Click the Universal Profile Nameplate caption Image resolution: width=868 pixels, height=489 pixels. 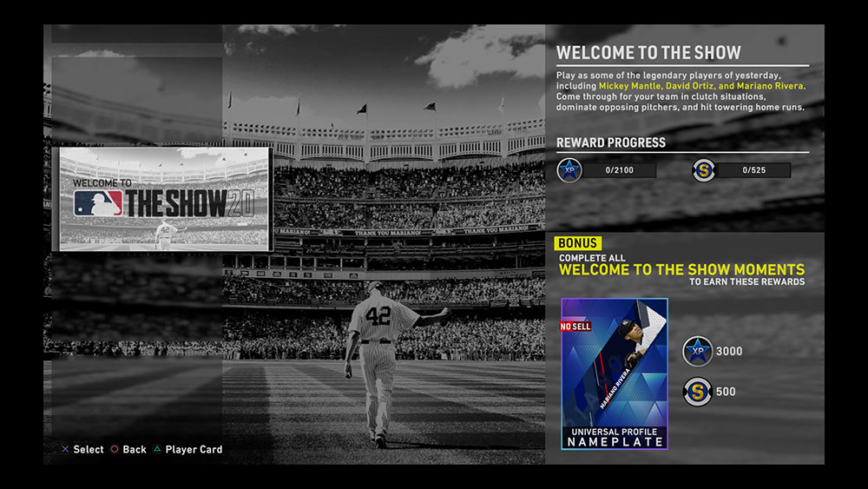point(614,437)
